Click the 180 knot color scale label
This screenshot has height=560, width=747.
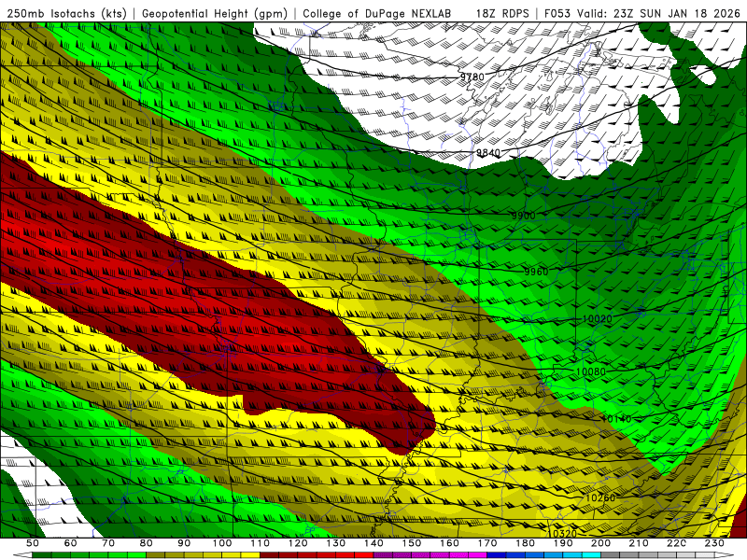[x=525, y=543]
